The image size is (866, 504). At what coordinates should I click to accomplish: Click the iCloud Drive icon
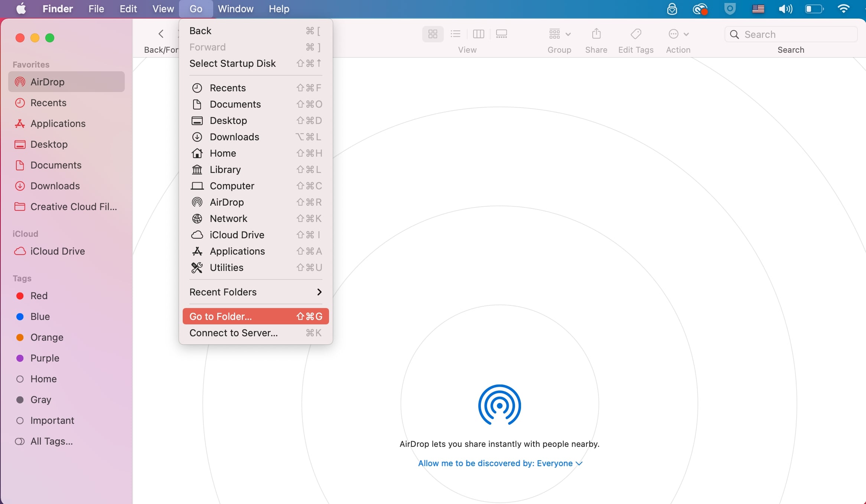[20, 251]
